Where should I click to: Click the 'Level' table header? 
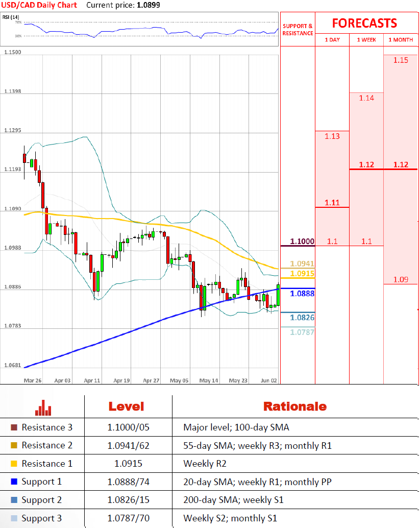pos(126,406)
